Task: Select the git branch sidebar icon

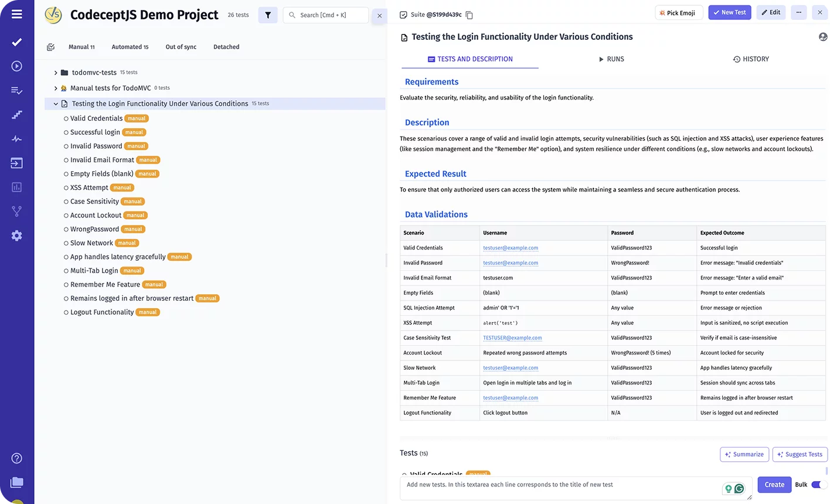Action: 16,211
